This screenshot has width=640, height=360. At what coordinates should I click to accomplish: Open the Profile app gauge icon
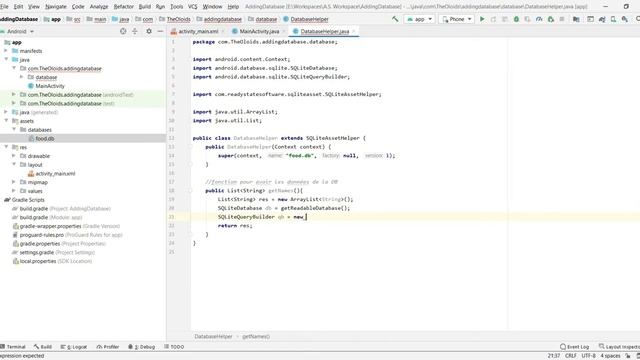pyautogui.click(x=539, y=19)
